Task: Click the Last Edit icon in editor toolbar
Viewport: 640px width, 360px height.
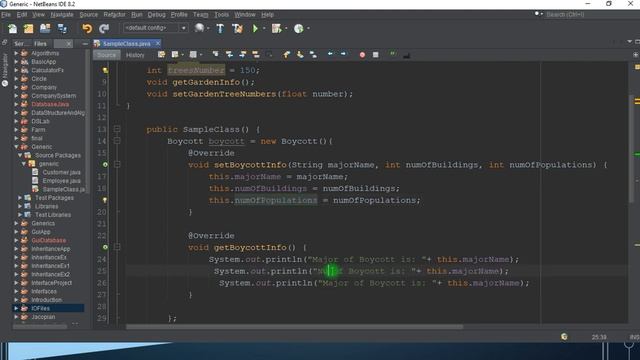Action: pos(162,55)
